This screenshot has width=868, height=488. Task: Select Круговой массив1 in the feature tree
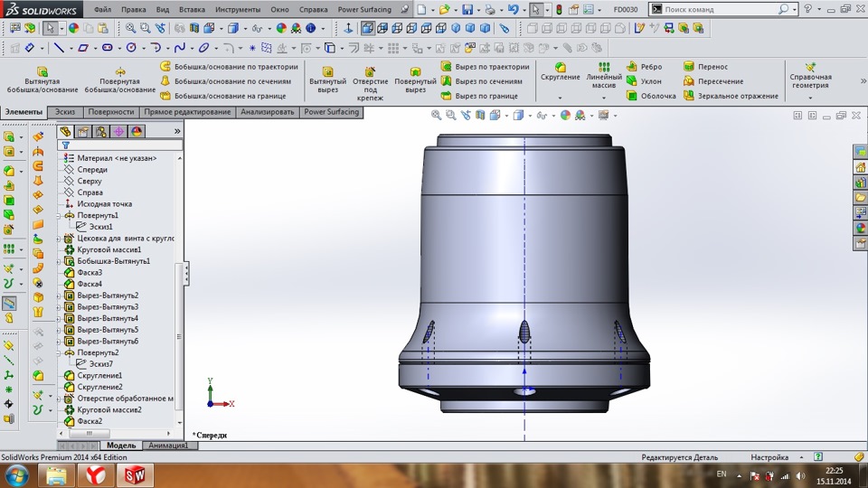click(x=108, y=249)
